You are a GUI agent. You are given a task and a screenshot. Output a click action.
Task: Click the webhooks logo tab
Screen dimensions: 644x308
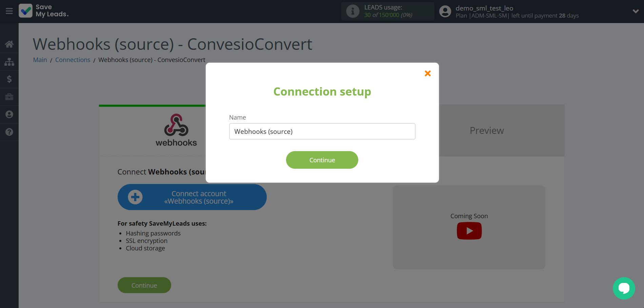[176, 130]
